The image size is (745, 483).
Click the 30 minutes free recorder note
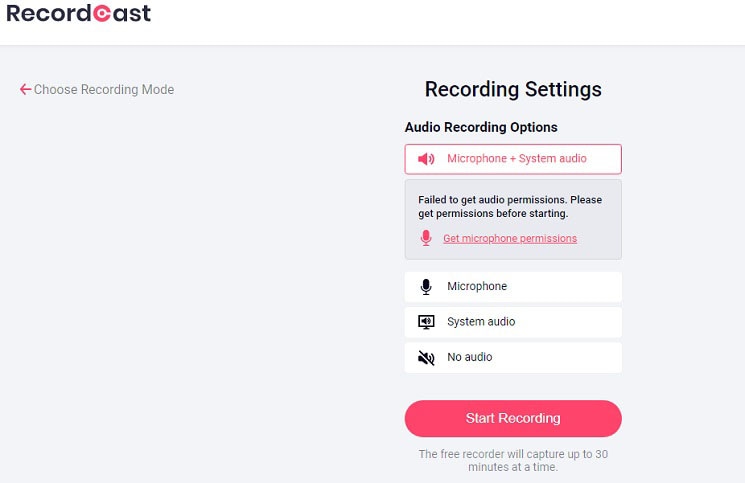coord(513,460)
